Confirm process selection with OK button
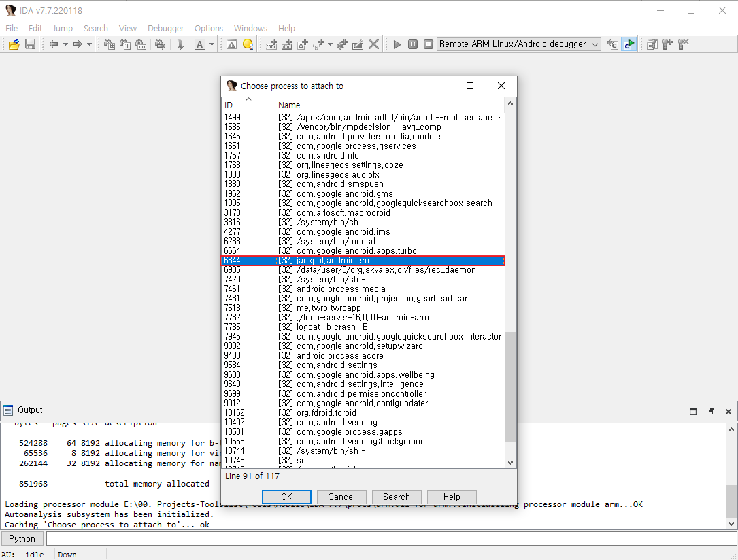This screenshot has width=738, height=560. pos(286,497)
